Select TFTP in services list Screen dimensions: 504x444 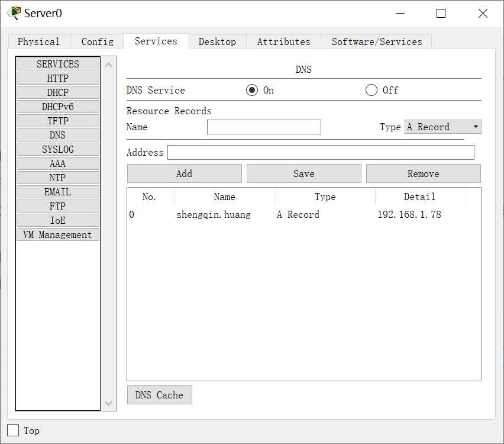58,121
